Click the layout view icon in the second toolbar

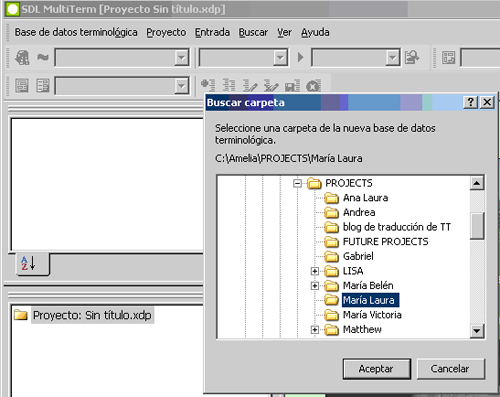(22, 86)
